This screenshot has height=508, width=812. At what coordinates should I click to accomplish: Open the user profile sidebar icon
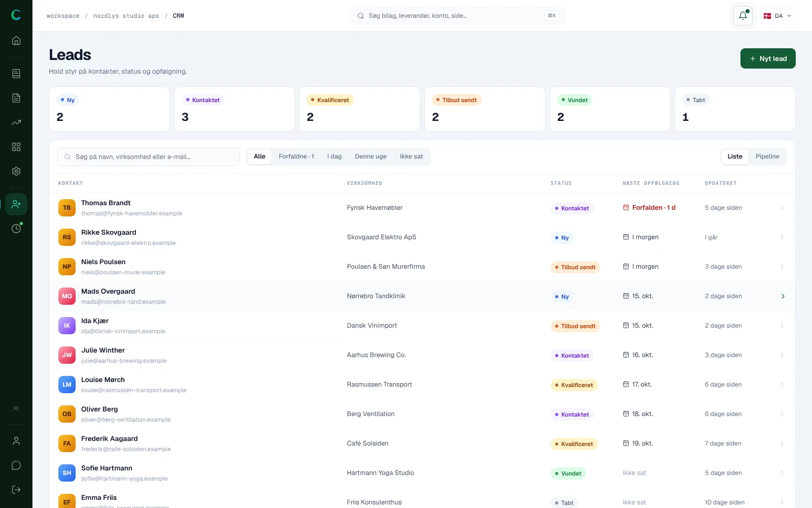[16, 441]
